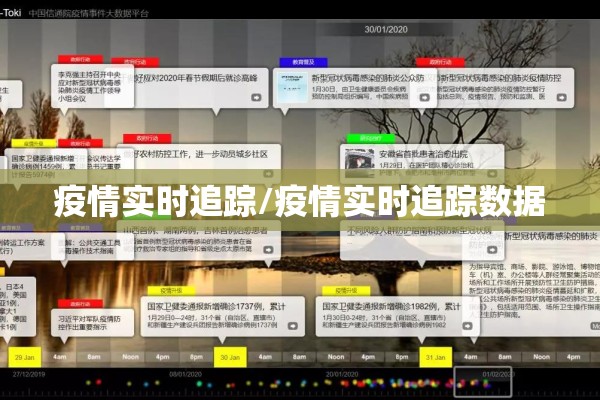Click overview viewport box near 01/02/2020

pos(483,382)
